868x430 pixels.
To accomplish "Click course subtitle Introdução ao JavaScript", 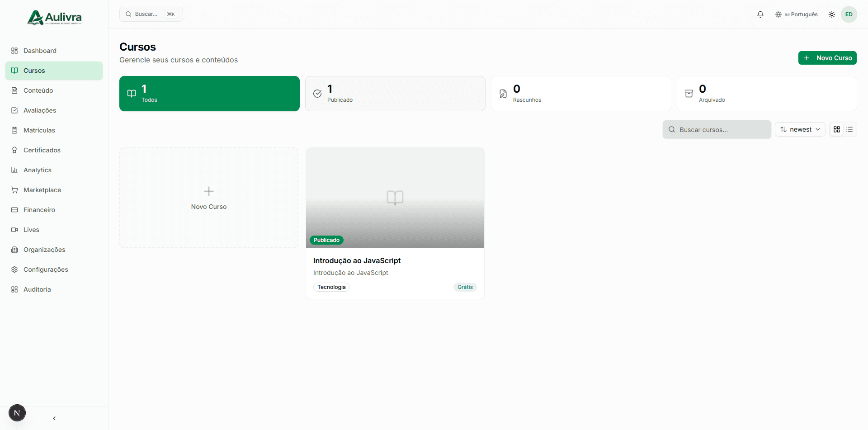I will [x=350, y=273].
